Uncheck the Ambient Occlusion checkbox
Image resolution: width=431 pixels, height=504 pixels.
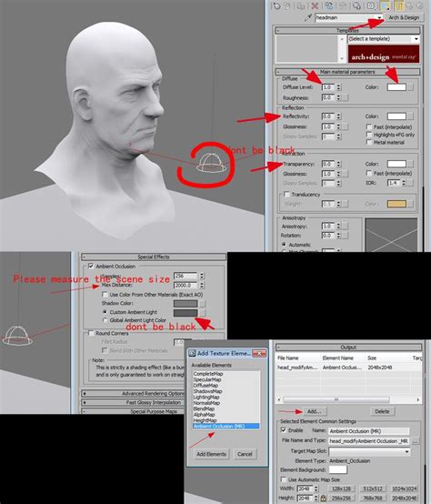point(91,267)
